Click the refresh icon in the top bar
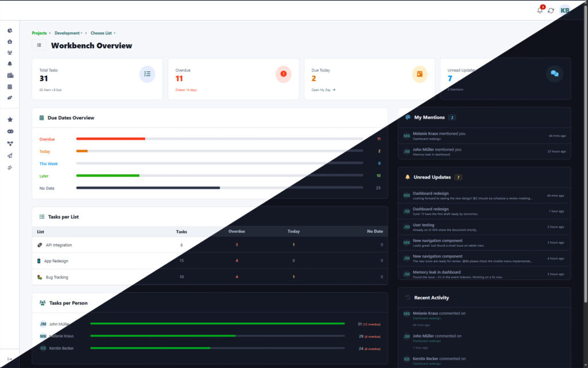 click(x=551, y=10)
